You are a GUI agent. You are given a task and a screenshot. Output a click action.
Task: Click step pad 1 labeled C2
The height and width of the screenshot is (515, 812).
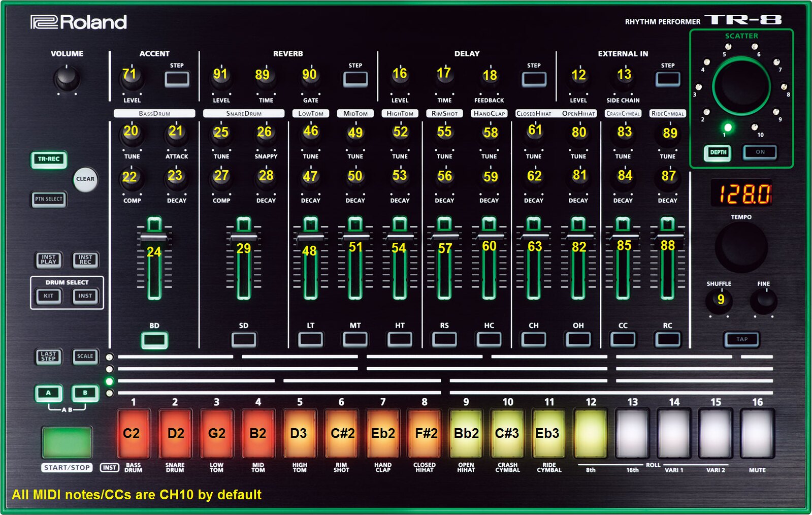point(133,434)
